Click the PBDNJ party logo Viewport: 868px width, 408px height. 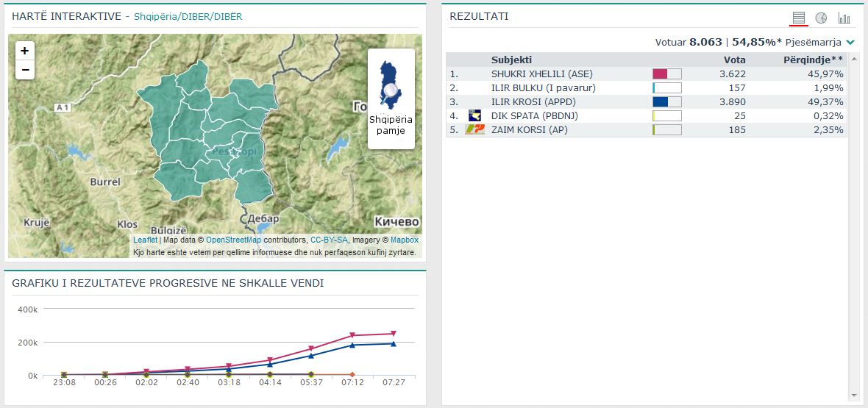474,115
